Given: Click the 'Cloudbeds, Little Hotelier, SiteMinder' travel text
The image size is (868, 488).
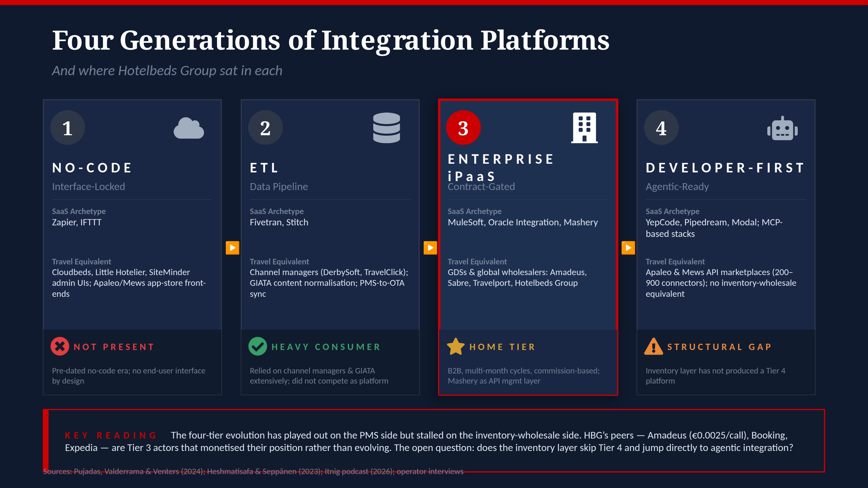Looking at the screenshot, I should 129,283.
